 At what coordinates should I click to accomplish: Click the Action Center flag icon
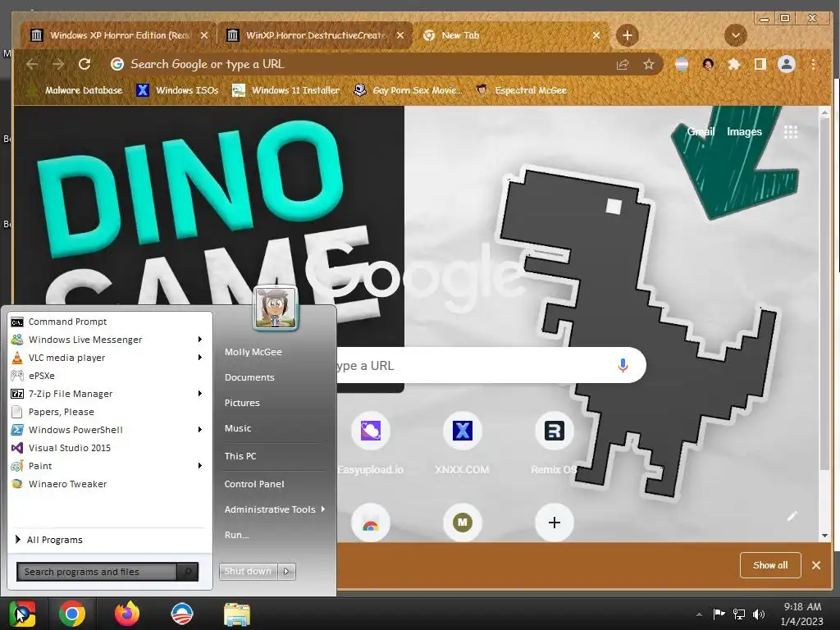[x=719, y=614]
